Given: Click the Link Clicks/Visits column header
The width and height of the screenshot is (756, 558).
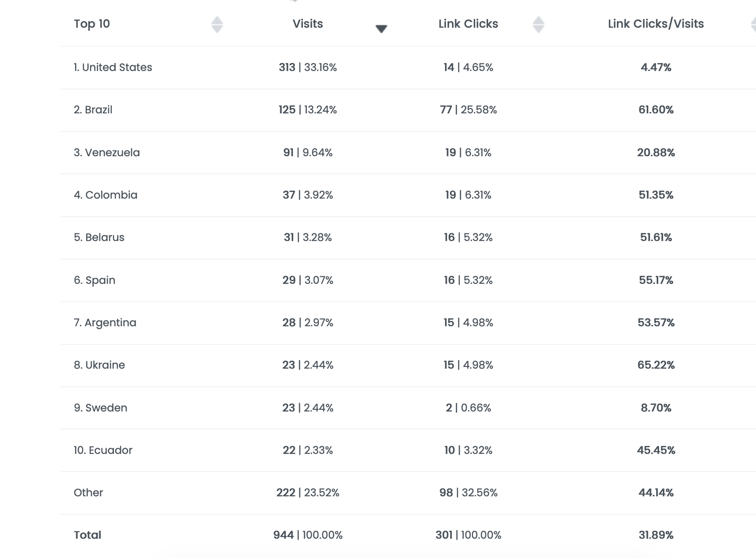Looking at the screenshot, I should 656,24.
